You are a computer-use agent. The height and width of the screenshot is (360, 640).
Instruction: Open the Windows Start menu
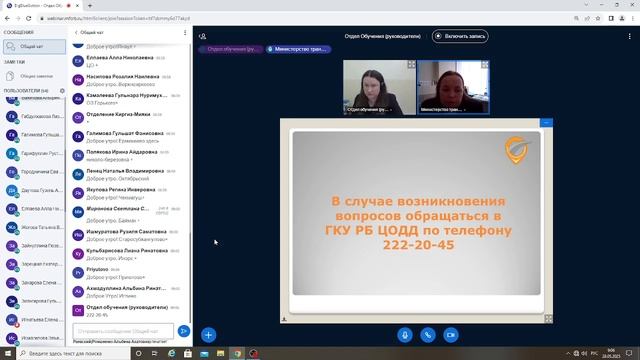click(8, 353)
